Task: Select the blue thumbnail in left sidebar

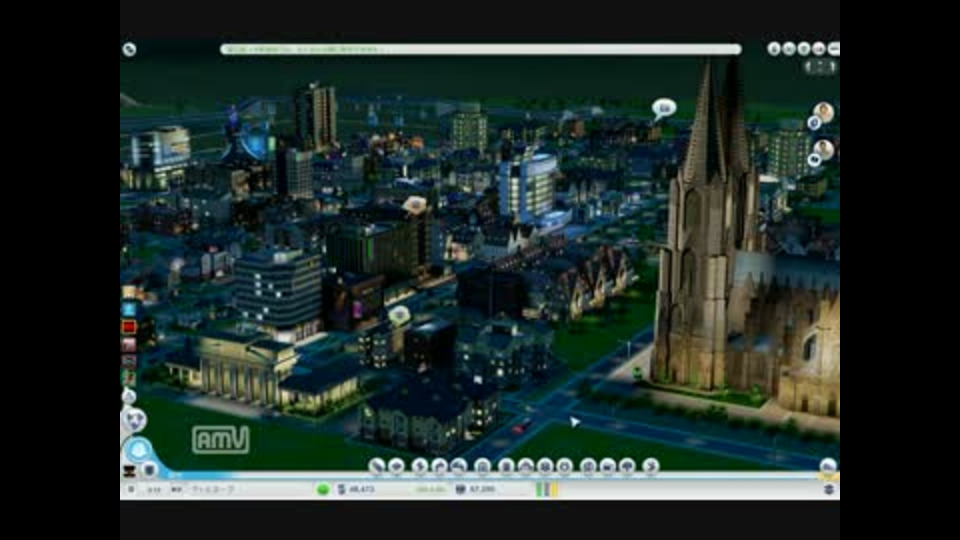Action: [129, 309]
